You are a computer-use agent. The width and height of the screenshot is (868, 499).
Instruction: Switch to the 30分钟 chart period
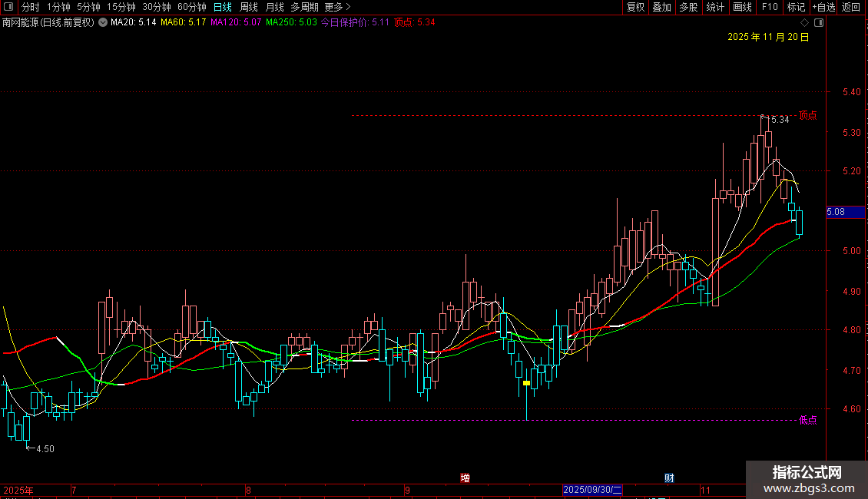(157, 7)
